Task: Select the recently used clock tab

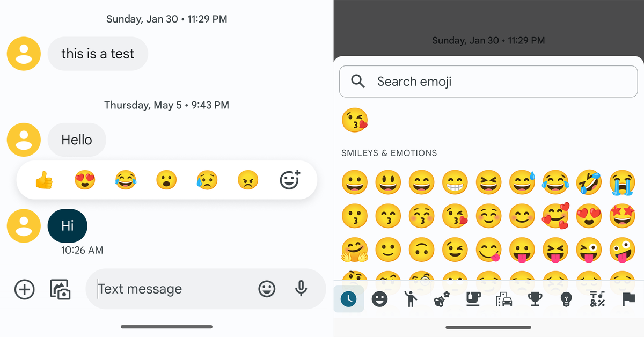Action: click(348, 299)
